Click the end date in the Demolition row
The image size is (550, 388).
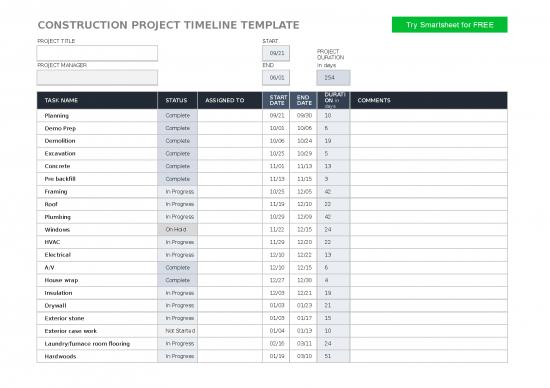tap(303, 141)
